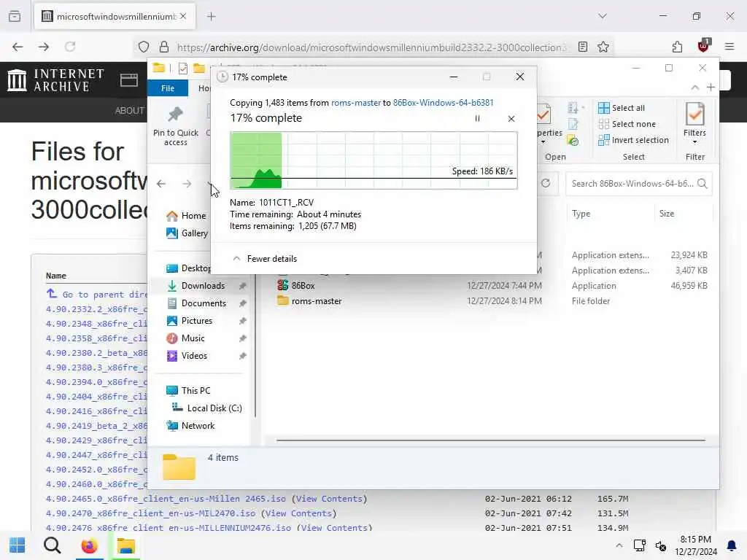Open Firefox extensions puzzle icon
747x560 pixels.
point(677,47)
